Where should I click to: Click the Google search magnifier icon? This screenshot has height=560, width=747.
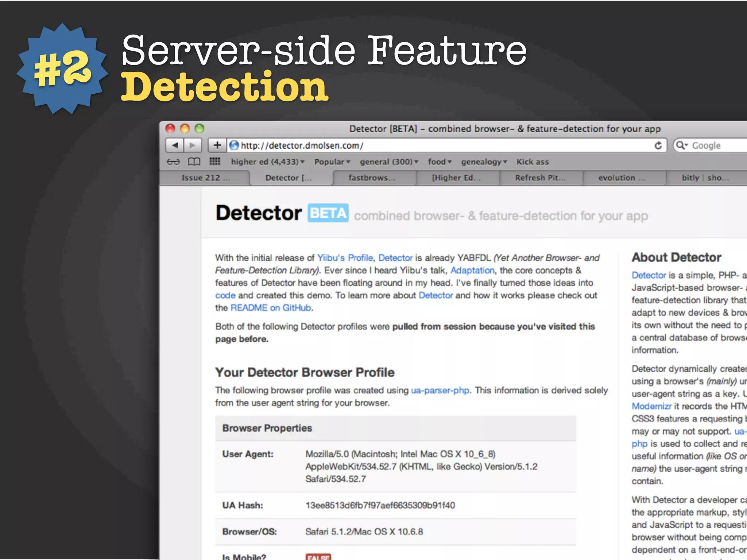[681, 145]
